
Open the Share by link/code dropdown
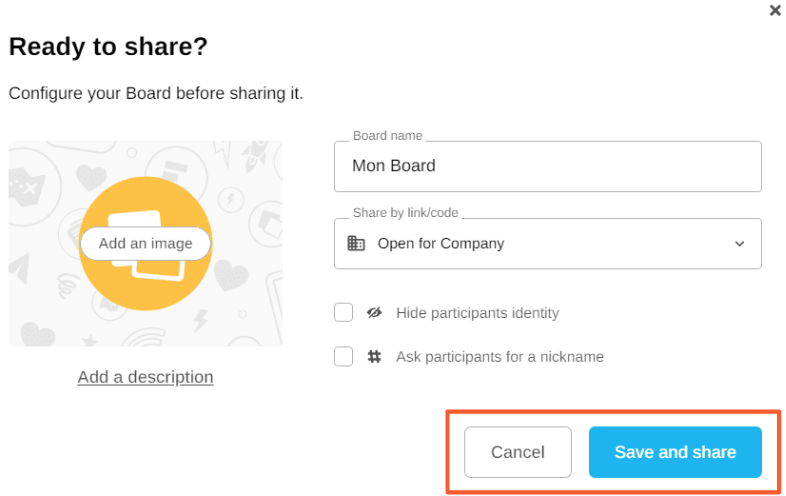pyautogui.click(x=547, y=243)
